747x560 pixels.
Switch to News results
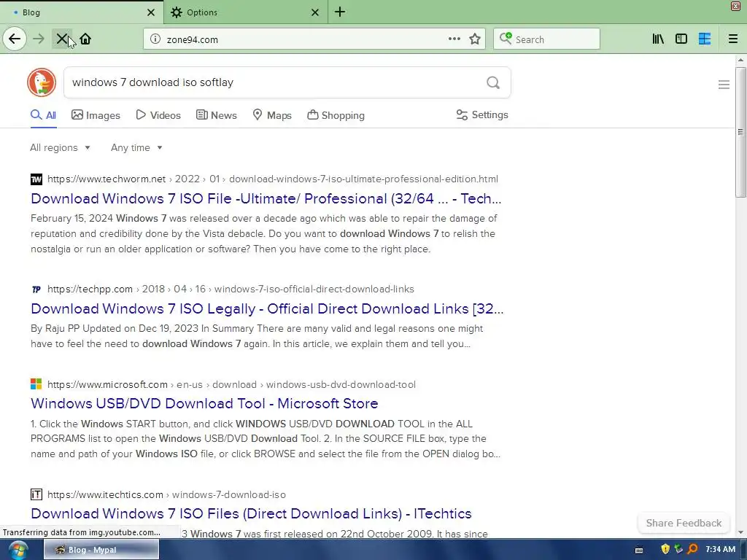click(x=216, y=115)
